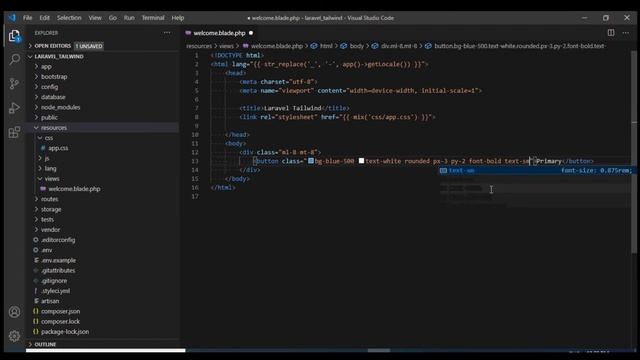Open the File menu

(27, 18)
